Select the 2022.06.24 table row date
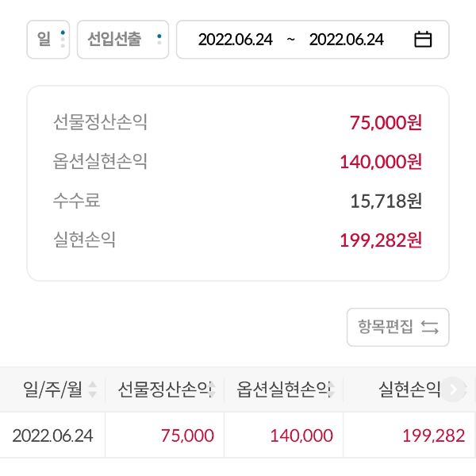 tap(52, 436)
